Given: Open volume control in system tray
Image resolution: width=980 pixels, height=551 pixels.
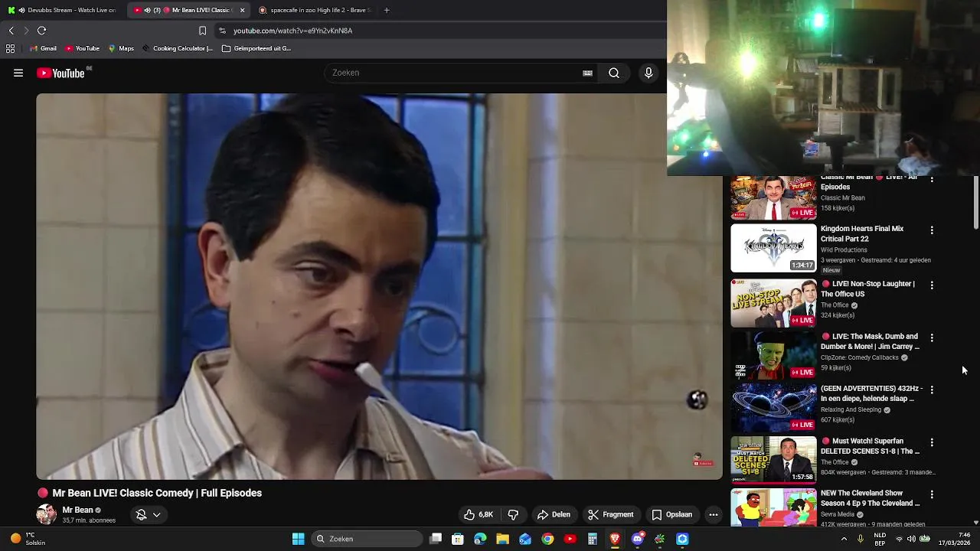Looking at the screenshot, I should [911, 539].
